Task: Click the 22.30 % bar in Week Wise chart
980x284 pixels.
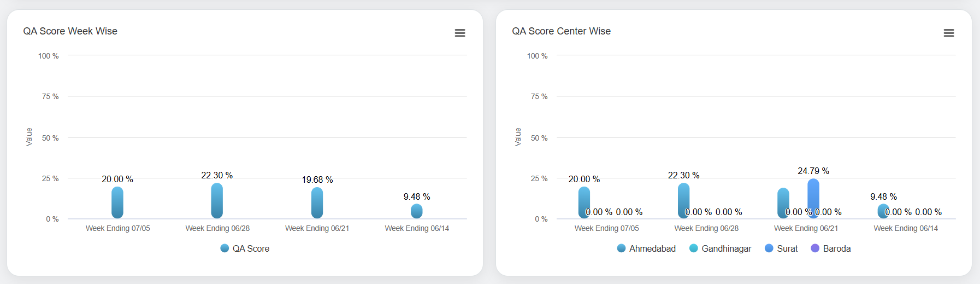Action: coord(217,201)
